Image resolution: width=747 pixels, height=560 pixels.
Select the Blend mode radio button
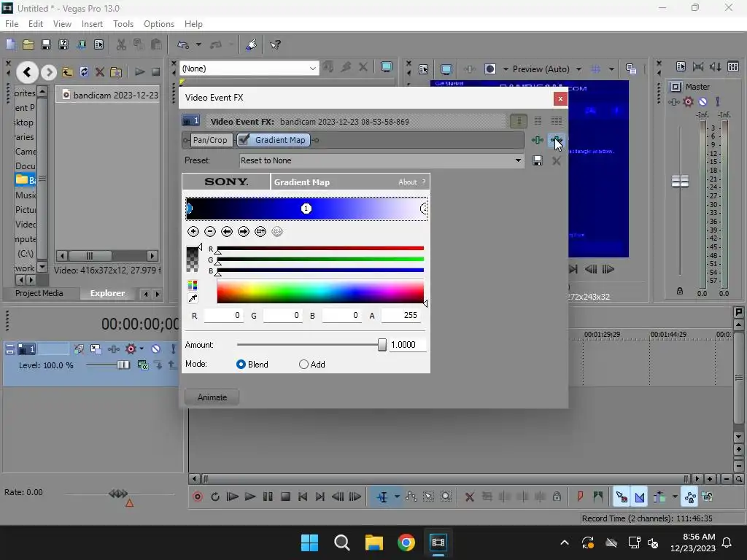point(241,365)
